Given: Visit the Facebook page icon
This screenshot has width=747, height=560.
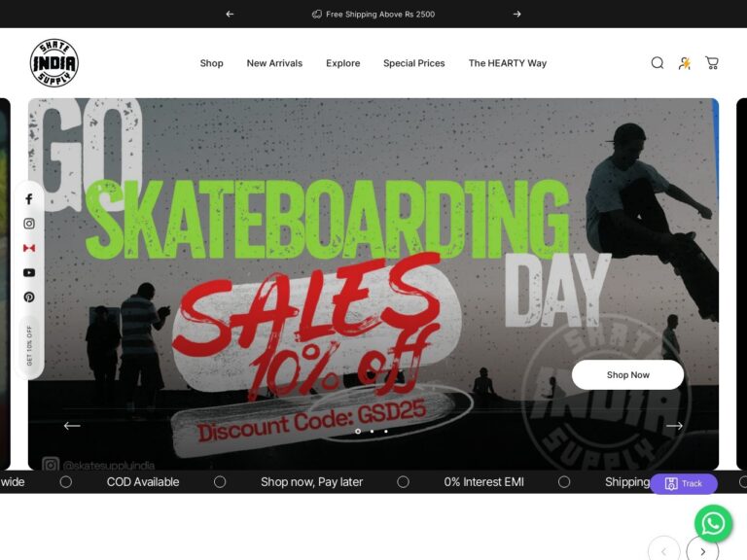Looking at the screenshot, I should point(29,199).
